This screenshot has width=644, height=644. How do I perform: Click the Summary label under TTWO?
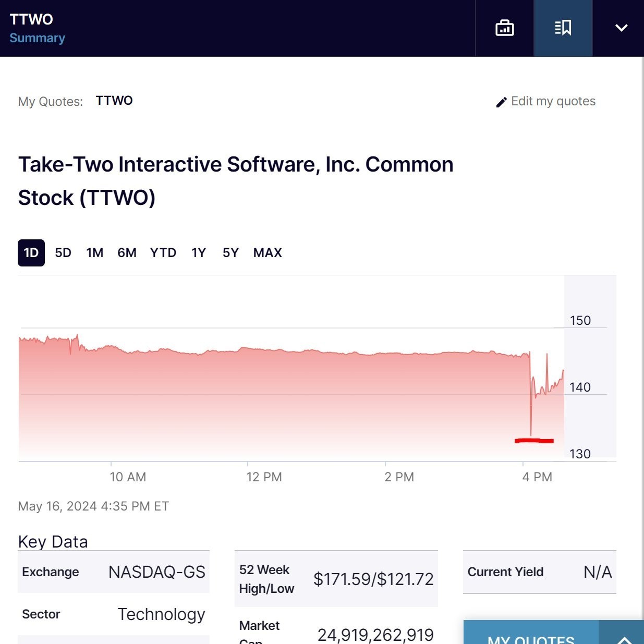(x=37, y=38)
